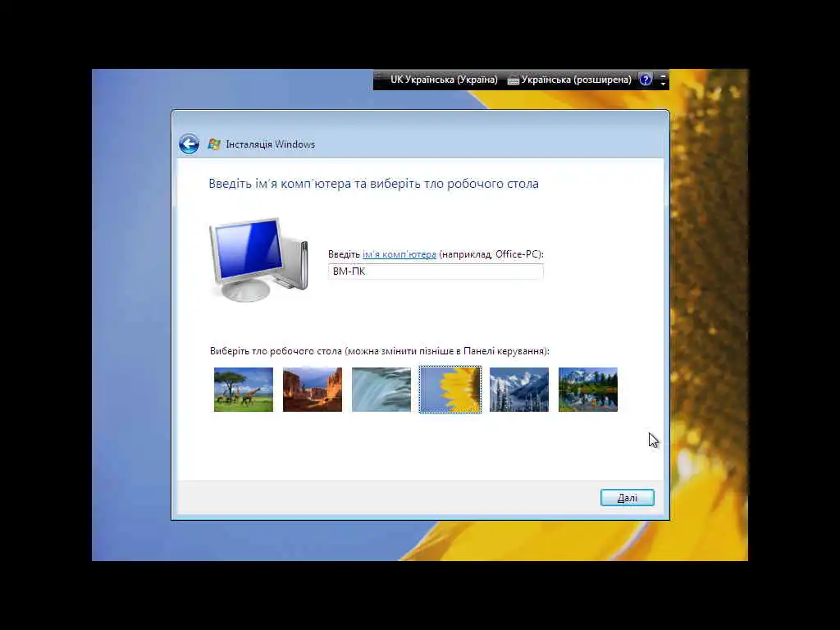This screenshot has width=840, height=630.
Task: Go back with the blue arrow button
Action: pyautogui.click(x=189, y=144)
